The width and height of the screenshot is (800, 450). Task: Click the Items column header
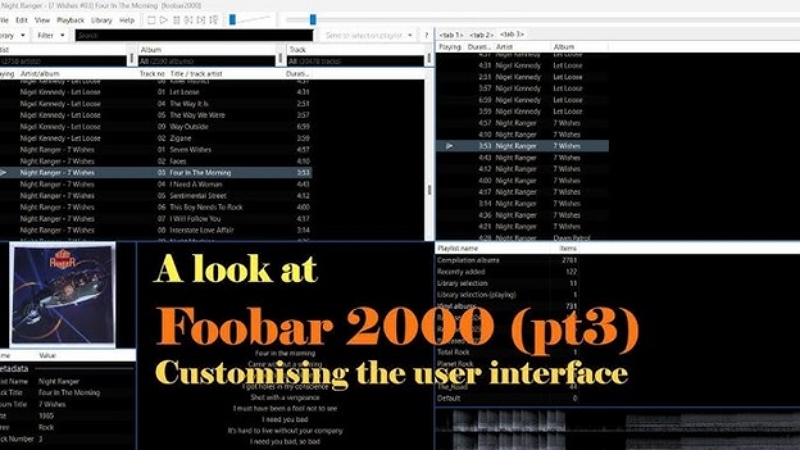[x=568, y=248]
